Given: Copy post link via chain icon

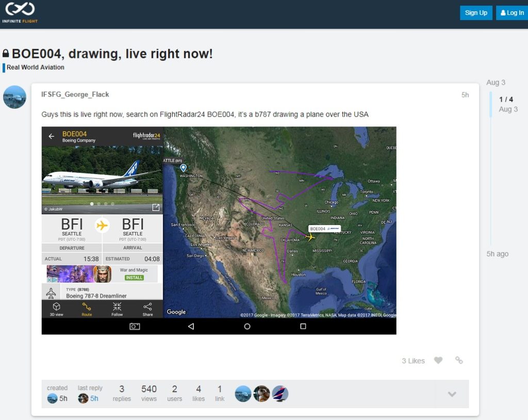Looking at the screenshot, I should click(x=458, y=360).
